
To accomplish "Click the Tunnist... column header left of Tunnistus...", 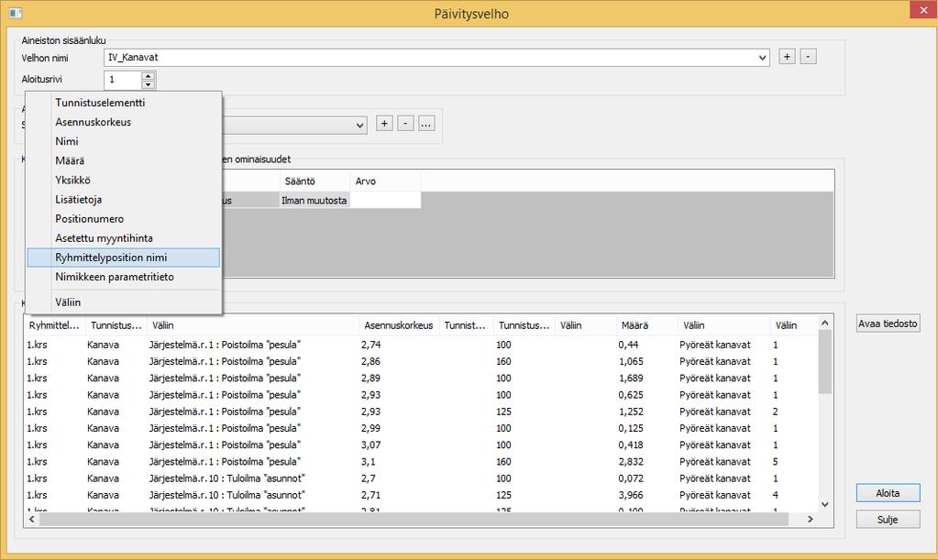I will [x=466, y=325].
